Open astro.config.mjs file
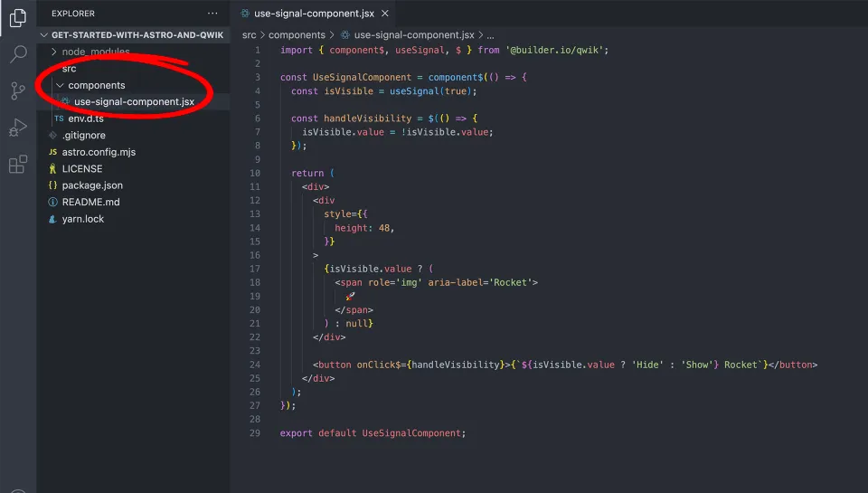The image size is (868, 493). pyautogui.click(x=99, y=152)
